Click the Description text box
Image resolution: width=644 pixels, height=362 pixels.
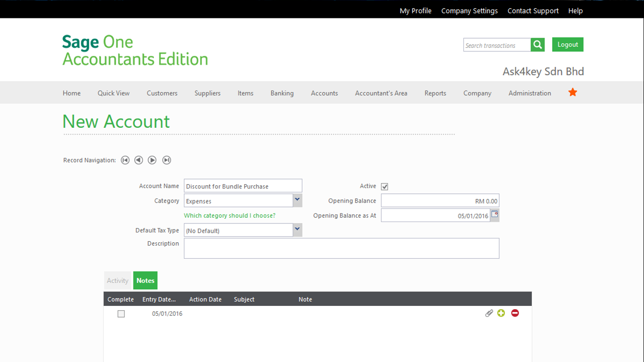(x=341, y=248)
